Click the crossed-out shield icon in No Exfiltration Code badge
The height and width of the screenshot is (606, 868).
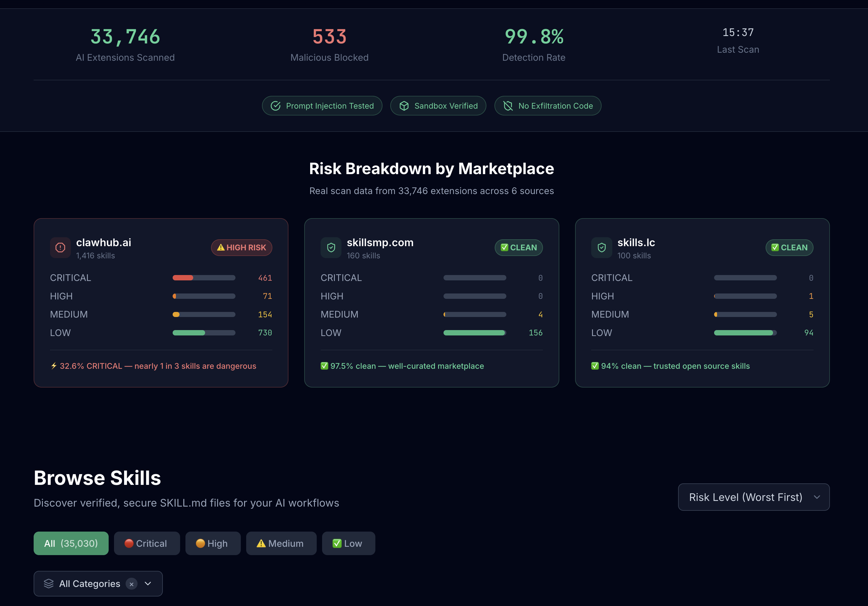click(x=508, y=106)
